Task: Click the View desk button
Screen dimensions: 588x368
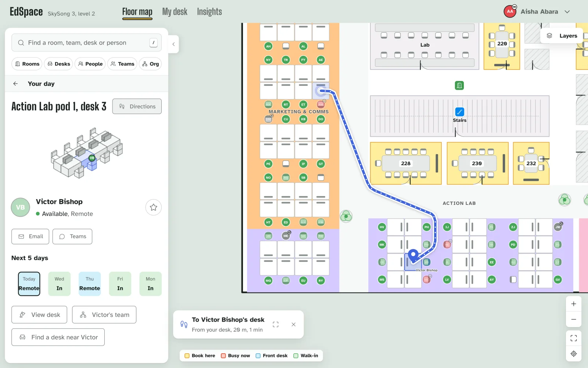Action: (x=39, y=315)
